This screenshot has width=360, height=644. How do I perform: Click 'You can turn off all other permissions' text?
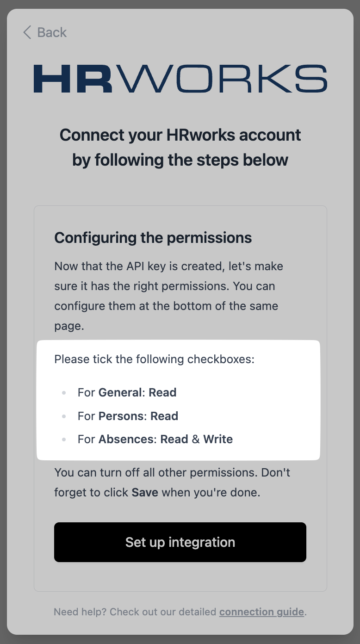pyautogui.click(x=172, y=473)
